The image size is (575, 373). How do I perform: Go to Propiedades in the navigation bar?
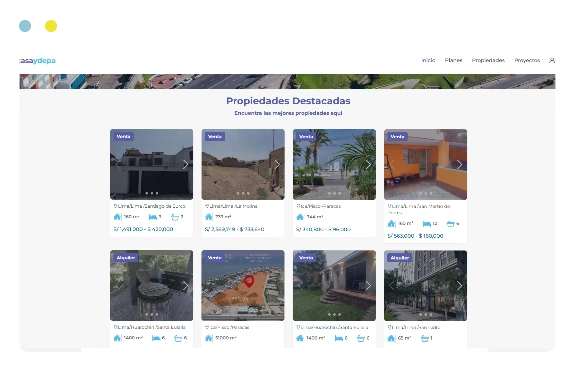(488, 60)
